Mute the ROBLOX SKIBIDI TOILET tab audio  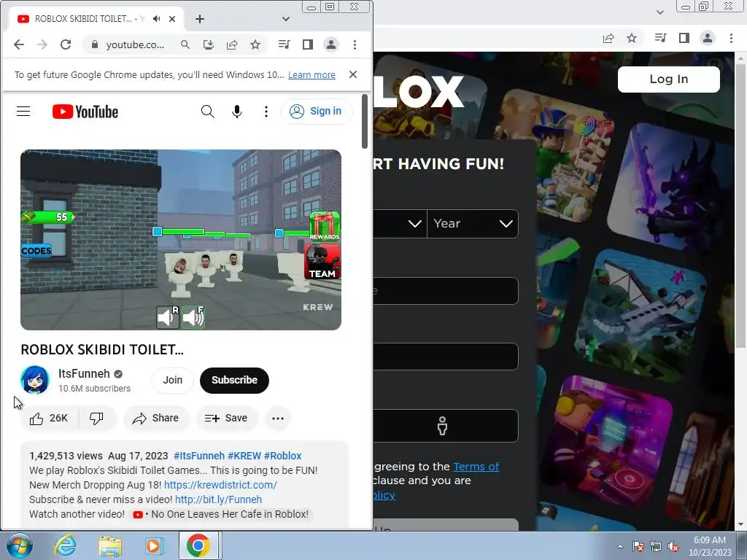(x=156, y=19)
